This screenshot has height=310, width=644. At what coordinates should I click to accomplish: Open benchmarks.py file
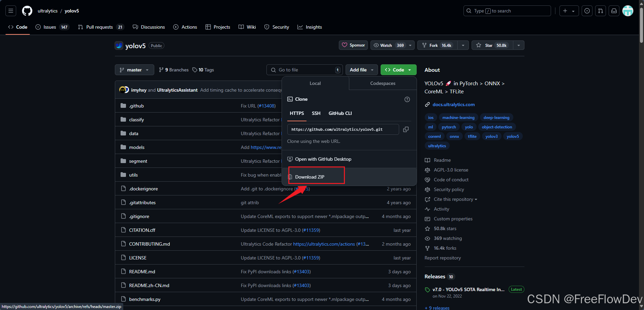pyautogui.click(x=145, y=299)
